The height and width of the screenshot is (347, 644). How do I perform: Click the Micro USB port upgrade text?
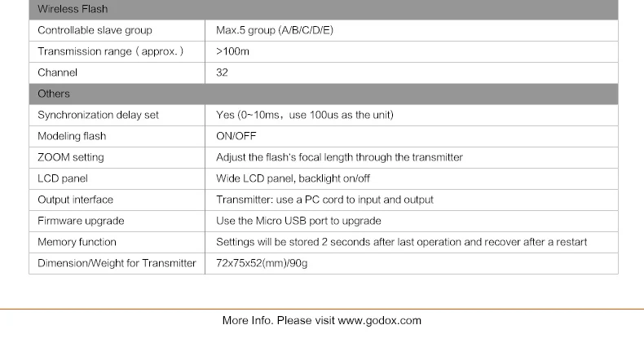(x=298, y=221)
